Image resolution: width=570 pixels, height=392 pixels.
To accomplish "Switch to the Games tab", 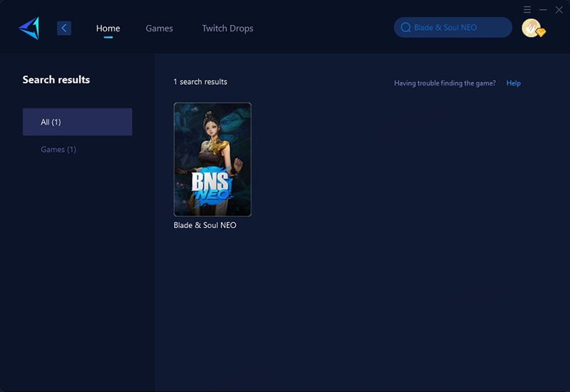I will [x=159, y=28].
